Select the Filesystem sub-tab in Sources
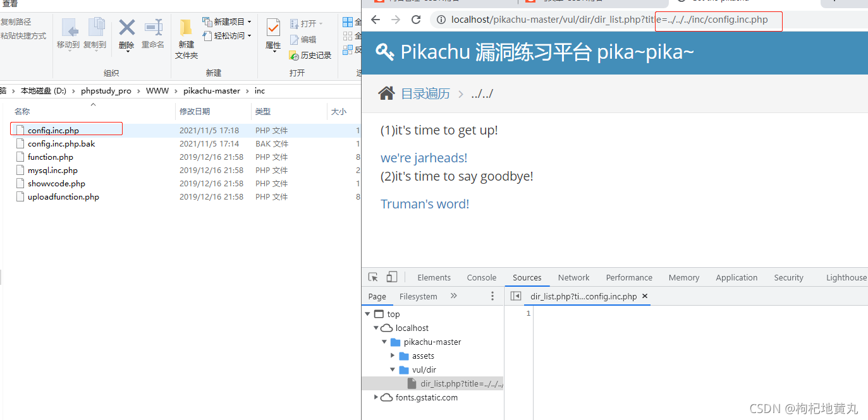 pyautogui.click(x=419, y=296)
